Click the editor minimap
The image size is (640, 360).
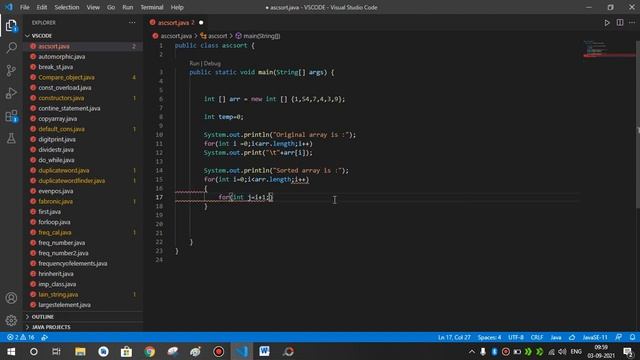pyautogui.click(x=608, y=49)
